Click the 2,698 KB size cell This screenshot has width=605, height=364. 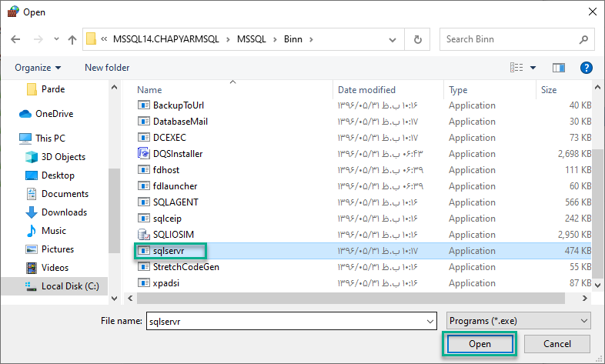(574, 153)
